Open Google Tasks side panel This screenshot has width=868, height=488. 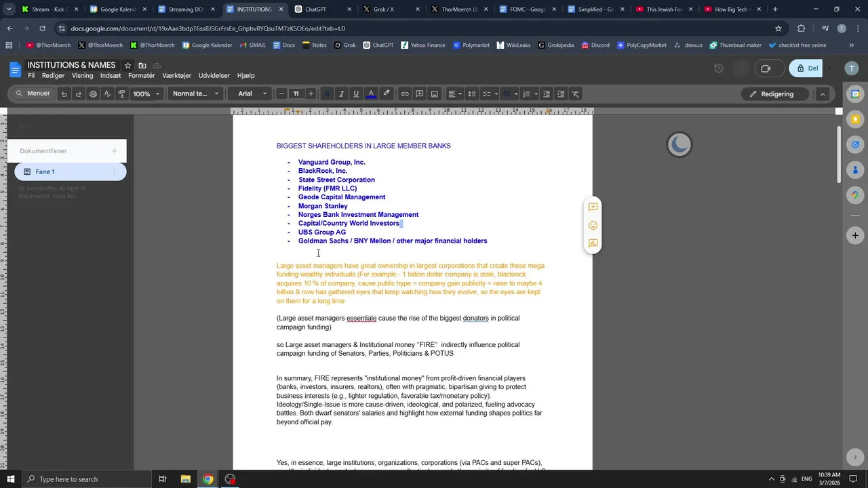pyautogui.click(x=855, y=144)
